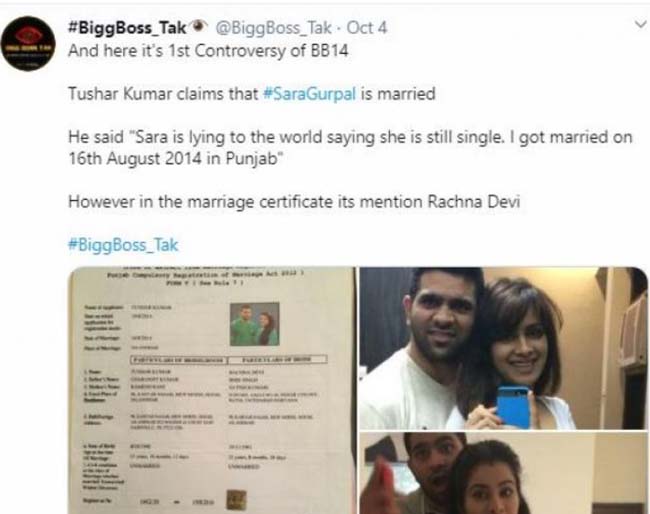Click the line mentioning Rachna Devi

(x=294, y=202)
